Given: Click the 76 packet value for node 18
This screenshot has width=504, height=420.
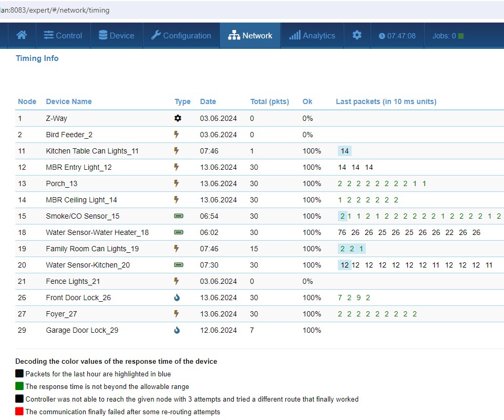Looking at the screenshot, I should coord(342,232).
